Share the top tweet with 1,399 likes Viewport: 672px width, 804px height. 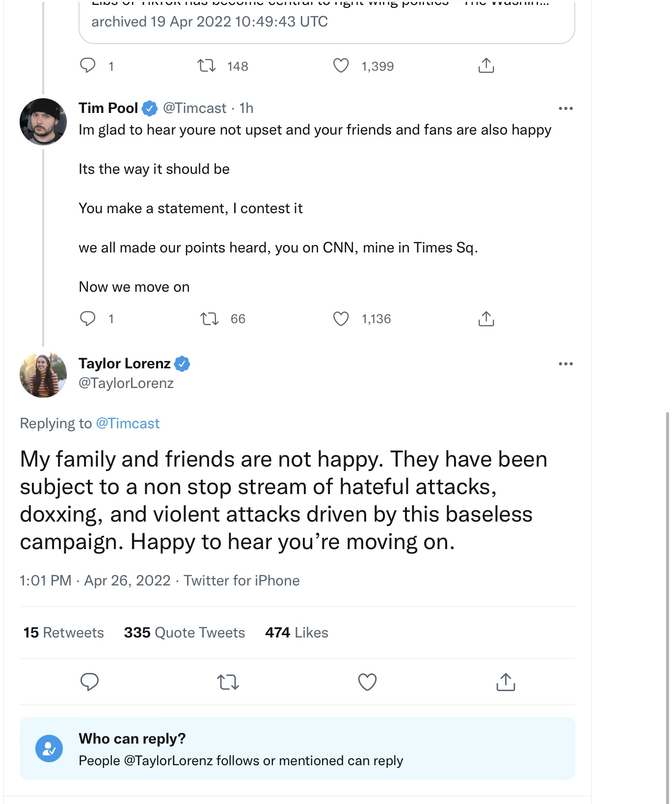(x=486, y=66)
